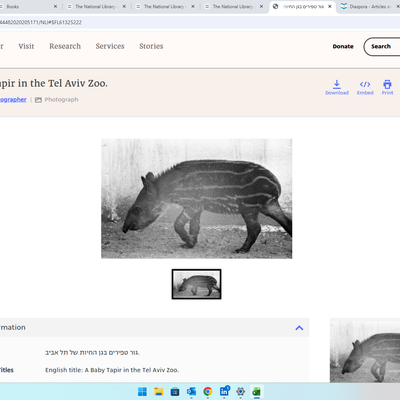Click the Donate link
This screenshot has height=400, width=400.
click(343, 46)
